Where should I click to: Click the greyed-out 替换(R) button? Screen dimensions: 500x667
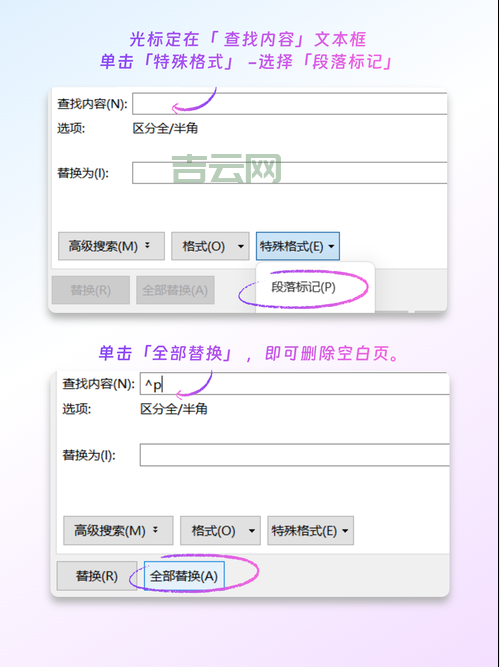click(91, 290)
